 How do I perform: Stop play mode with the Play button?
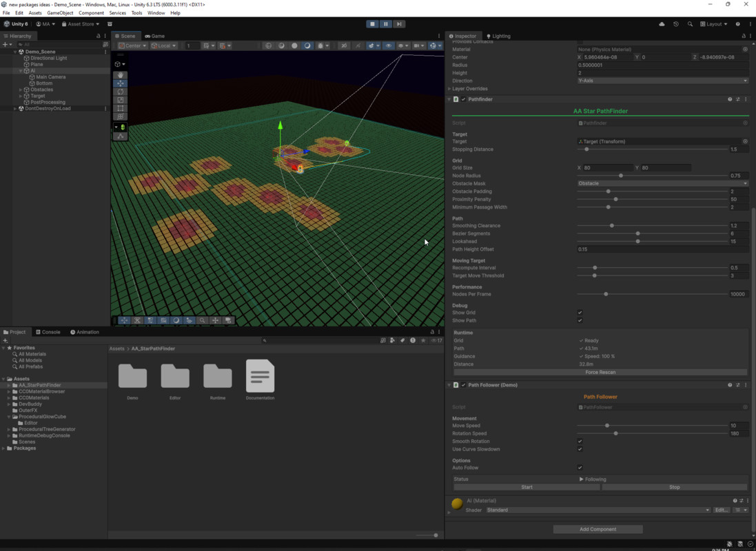pyautogui.click(x=372, y=23)
